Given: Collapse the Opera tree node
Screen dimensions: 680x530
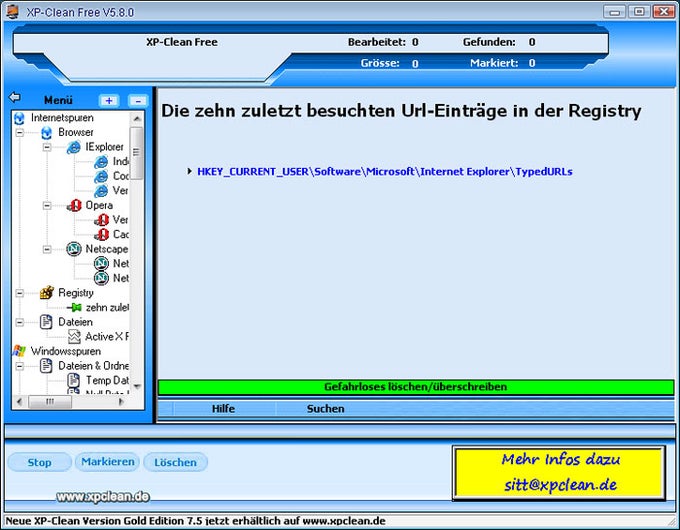Looking at the screenshot, I should point(47,206).
